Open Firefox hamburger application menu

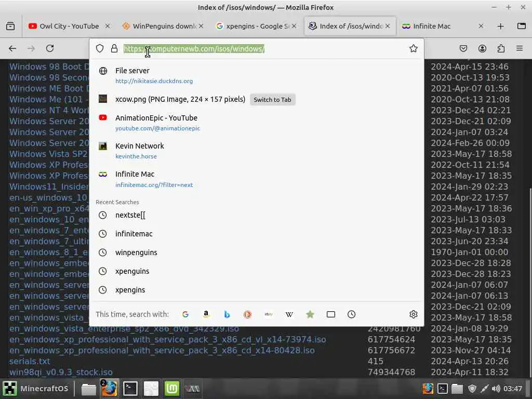[520, 48]
